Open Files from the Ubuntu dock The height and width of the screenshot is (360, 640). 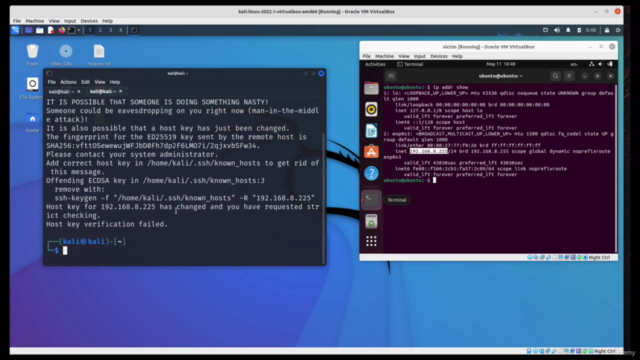371,88
